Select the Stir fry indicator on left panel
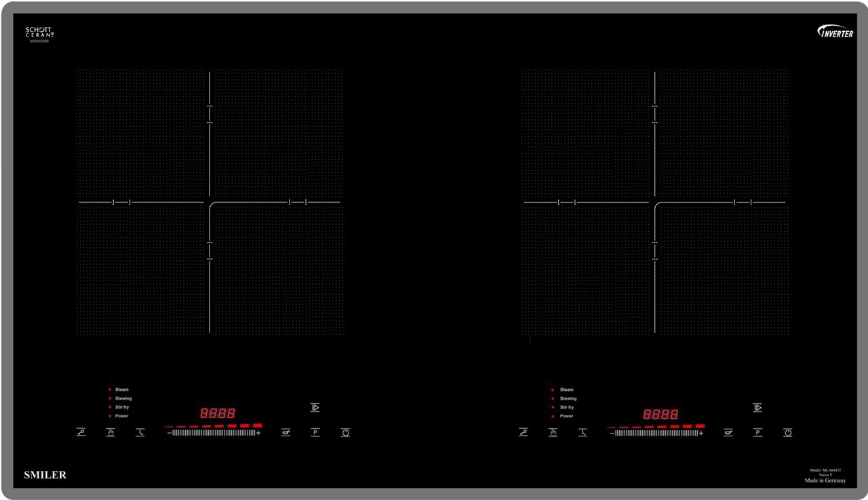 [119, 407]
